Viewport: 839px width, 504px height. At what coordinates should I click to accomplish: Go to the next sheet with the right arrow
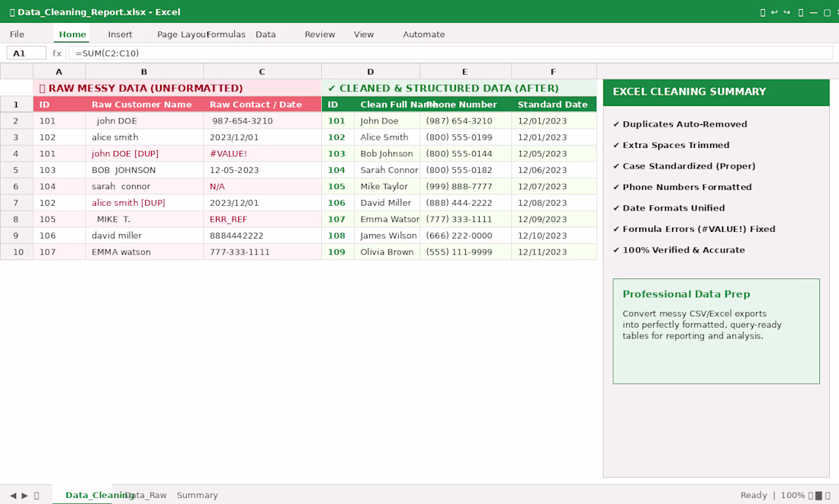point(24,496)
